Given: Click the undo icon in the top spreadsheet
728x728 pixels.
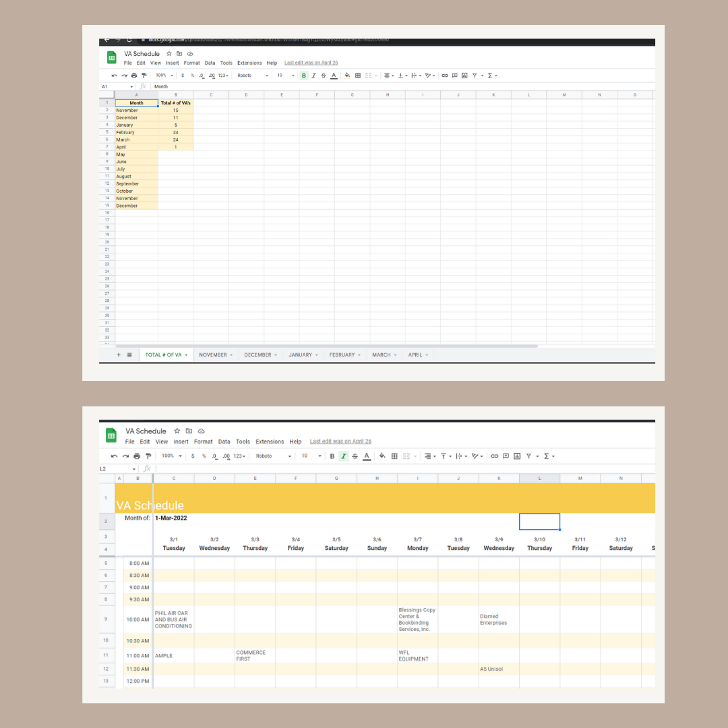Looking at the screenshot, I should pyautogui.click(x=114, y=75).
